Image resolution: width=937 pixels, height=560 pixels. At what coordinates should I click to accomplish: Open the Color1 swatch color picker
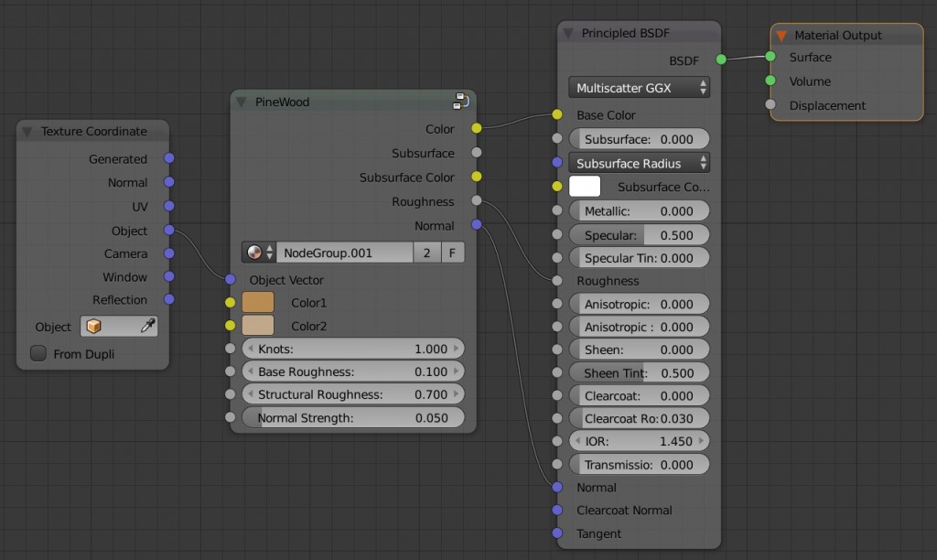pyautogui.click(x=259, y=302)
